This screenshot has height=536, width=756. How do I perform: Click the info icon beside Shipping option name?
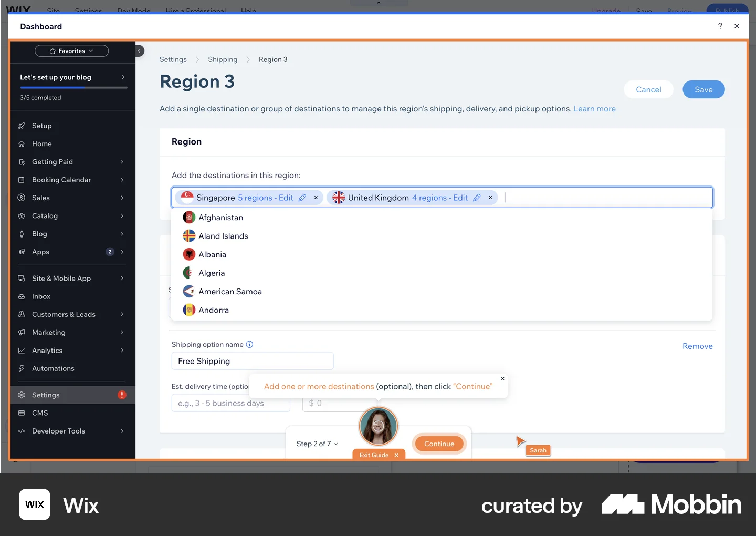click(249, 345)
